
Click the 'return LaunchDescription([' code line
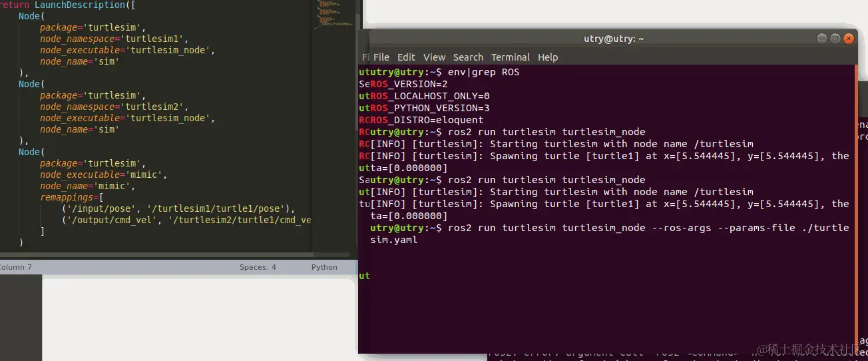(x=68, y=4)
